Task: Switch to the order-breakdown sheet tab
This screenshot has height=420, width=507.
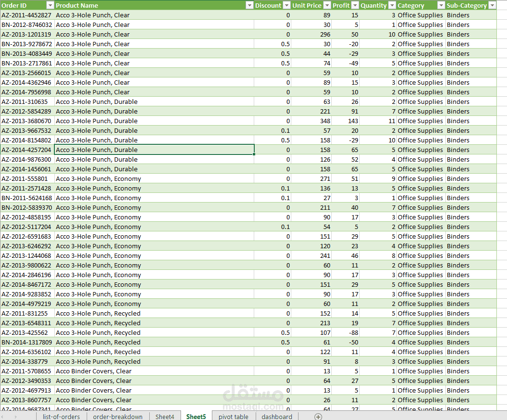Action: click(117, 417)
